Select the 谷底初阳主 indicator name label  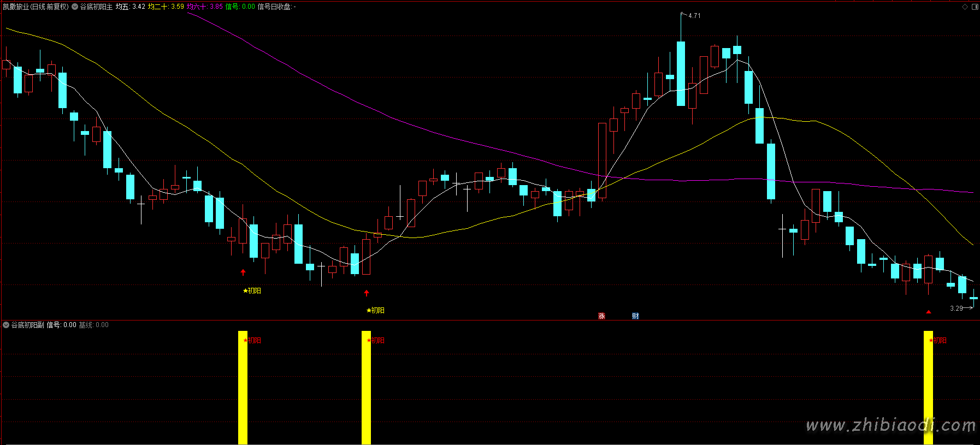(96, 7)
